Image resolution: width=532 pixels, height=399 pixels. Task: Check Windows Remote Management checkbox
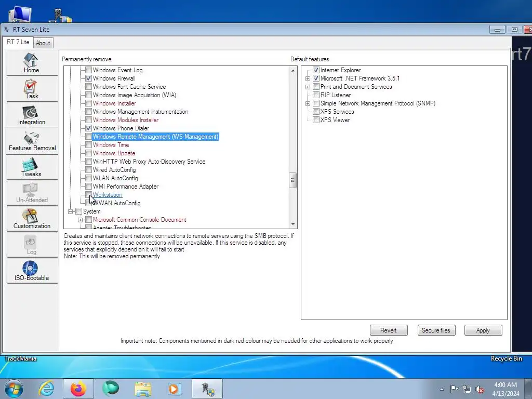pyautogui.click(x=88, y=137)
